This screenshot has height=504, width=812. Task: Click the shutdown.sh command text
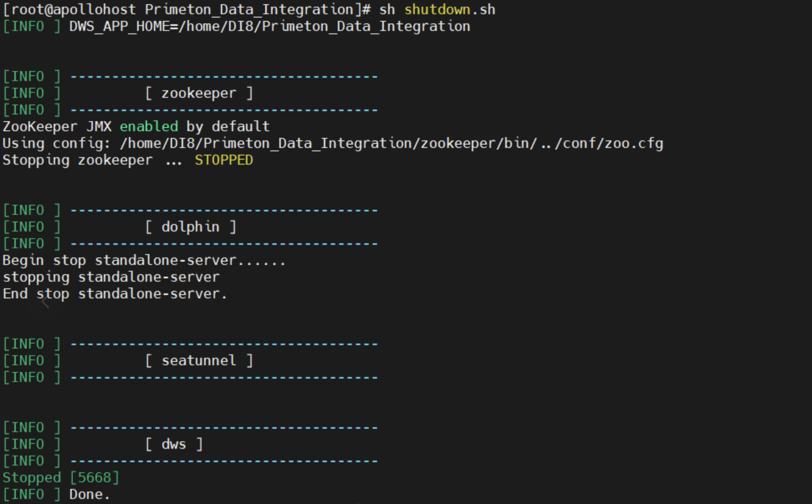(x=449, y=9)
